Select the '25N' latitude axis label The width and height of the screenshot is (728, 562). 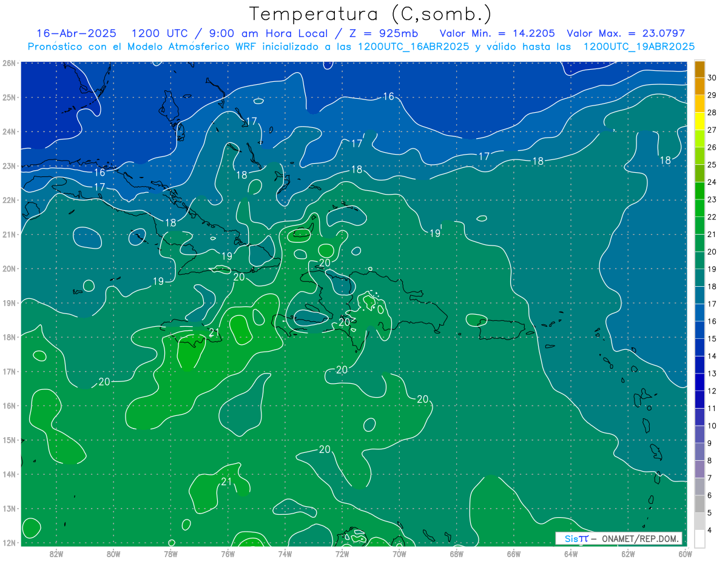click(8, 97)
